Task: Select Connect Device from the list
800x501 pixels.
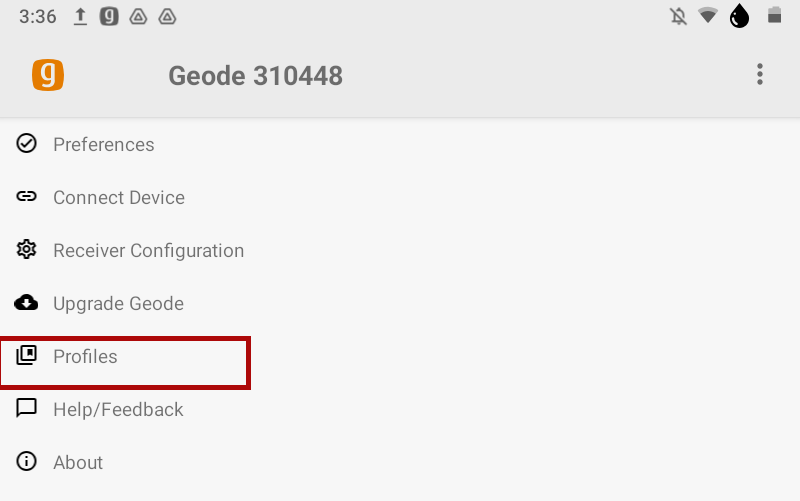Action: (x=119, y=198)
